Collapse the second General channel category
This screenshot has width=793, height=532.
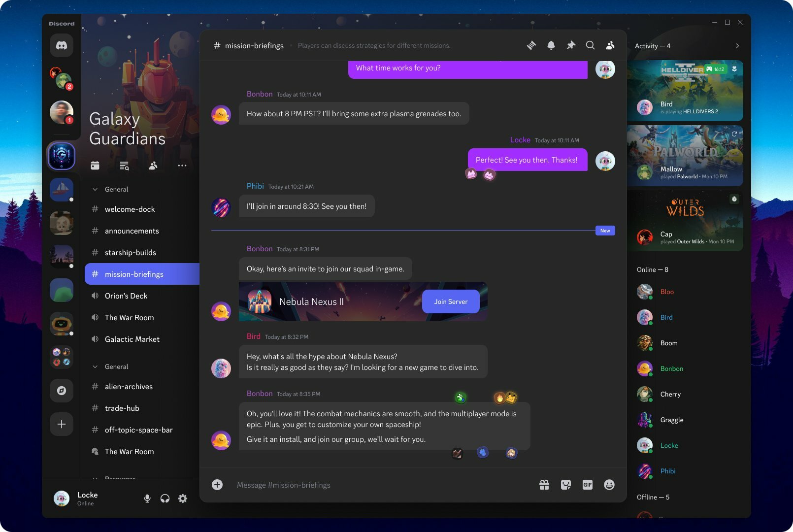click(95, 366)
